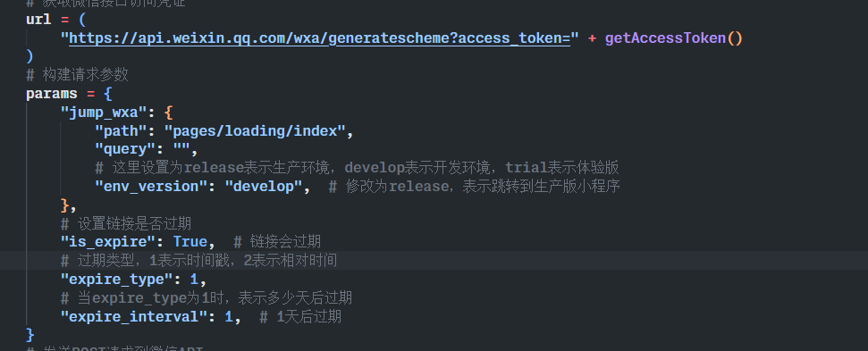Click the comment 1天后过期
The height and width of the screenshot is (351, 868).
coord(300,317)
